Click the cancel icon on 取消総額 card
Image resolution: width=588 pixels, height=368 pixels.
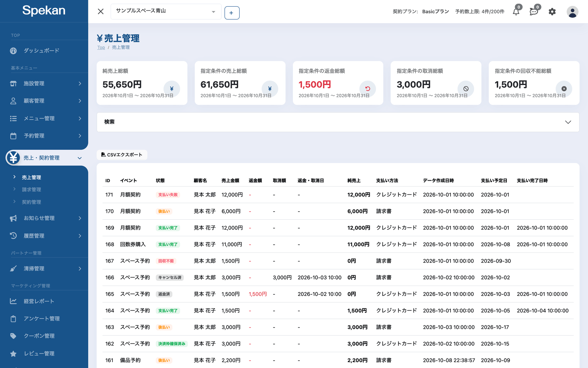[466, 89]
